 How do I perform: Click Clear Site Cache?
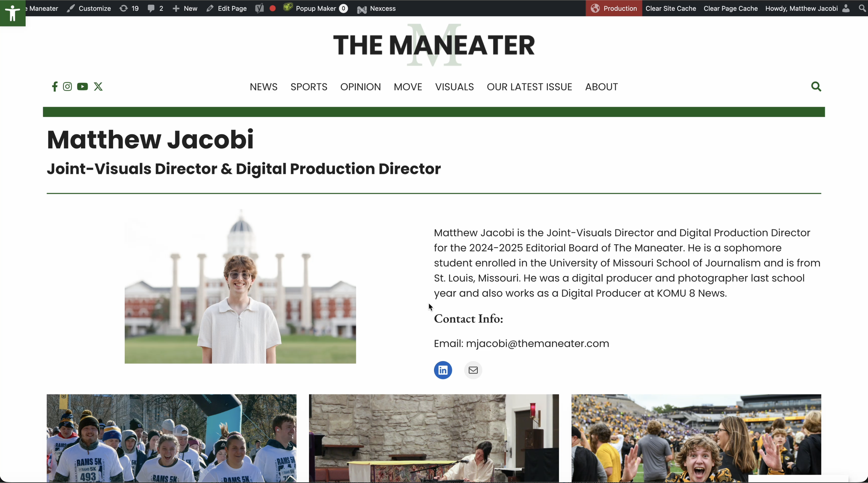coord(671,8)
